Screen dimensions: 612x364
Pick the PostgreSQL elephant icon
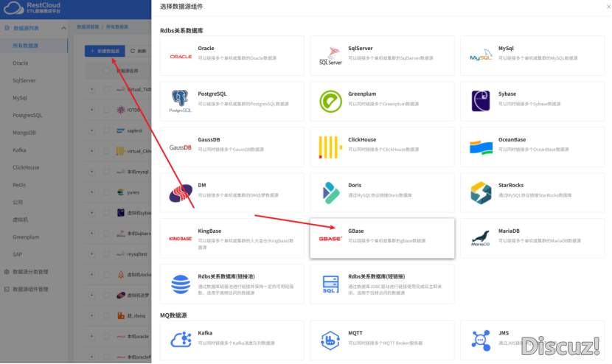click(x=181, y=101)
